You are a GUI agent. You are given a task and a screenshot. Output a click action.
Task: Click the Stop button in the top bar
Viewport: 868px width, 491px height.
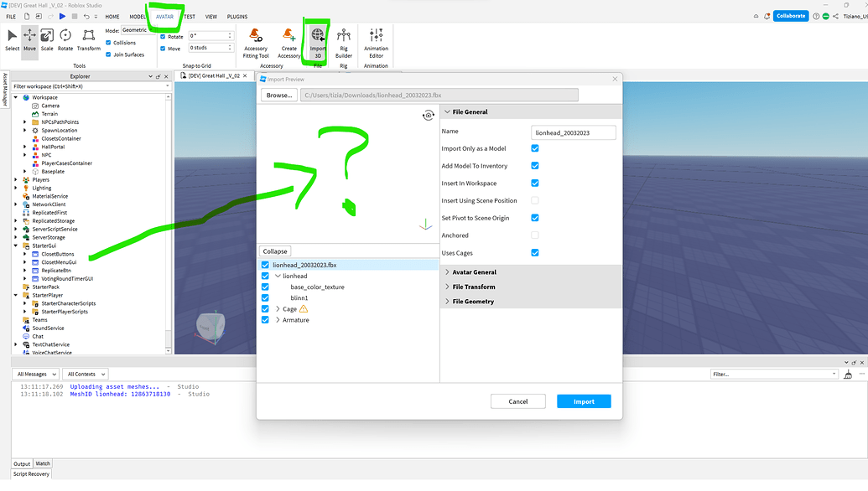pyautogui.click(x=74, y=17)
